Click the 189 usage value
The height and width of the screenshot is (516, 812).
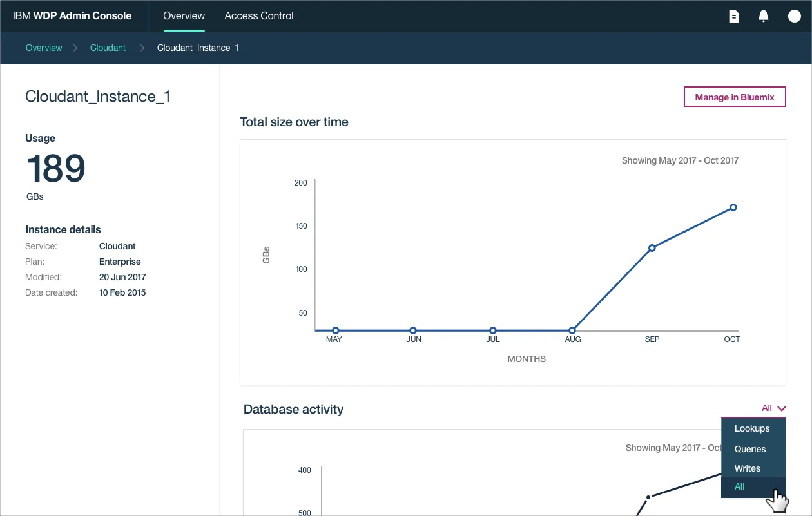(56, 169)
